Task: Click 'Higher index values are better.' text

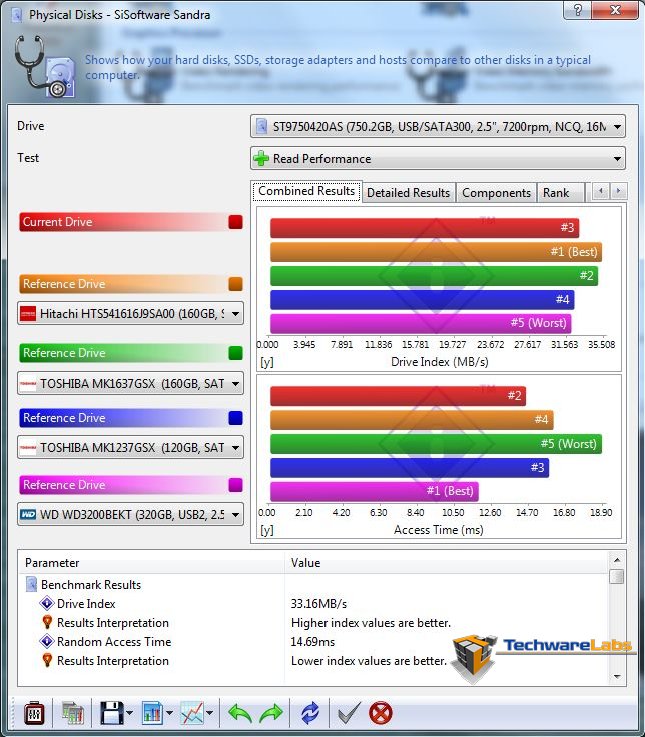Action: (x=371, y=623)
